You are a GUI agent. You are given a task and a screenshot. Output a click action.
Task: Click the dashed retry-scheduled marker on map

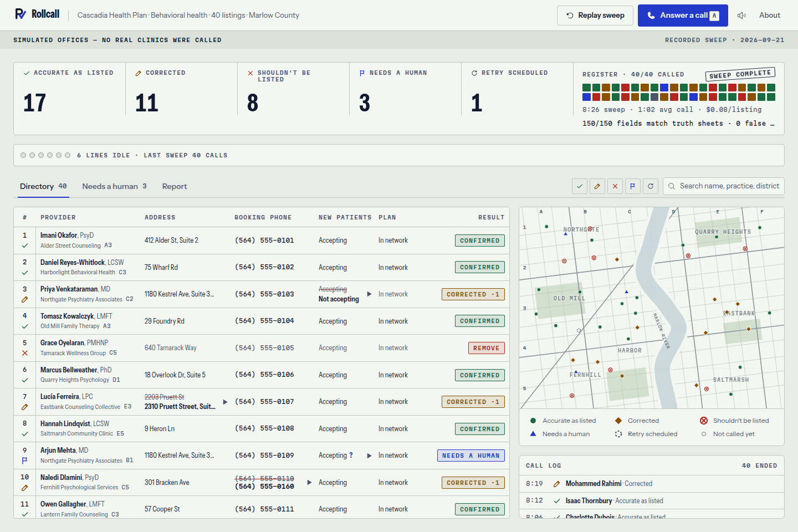579,330
